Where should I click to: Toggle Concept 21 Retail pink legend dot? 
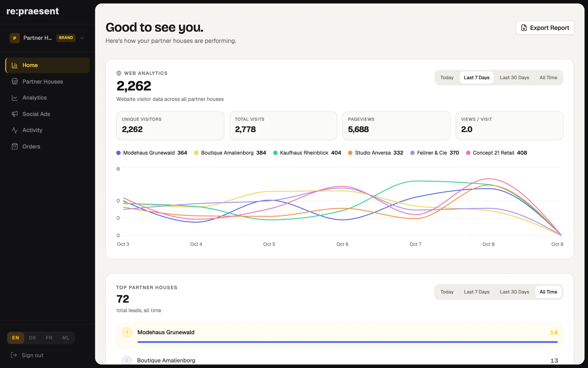(x=468, y=153)
